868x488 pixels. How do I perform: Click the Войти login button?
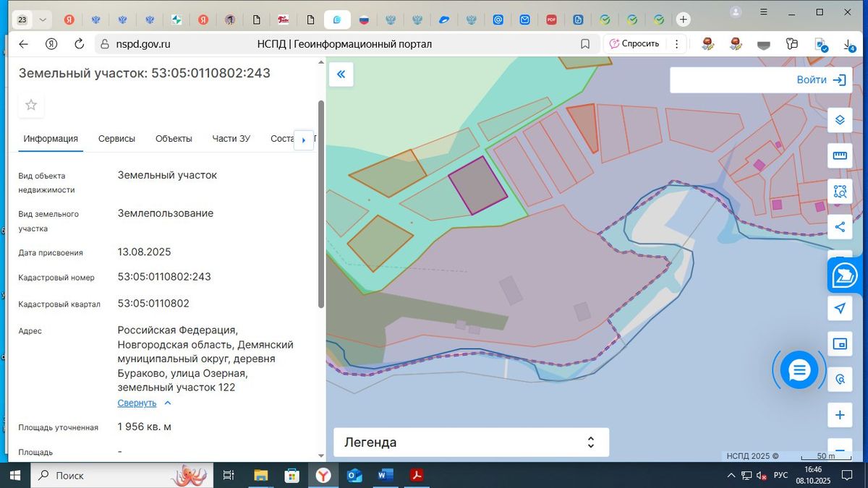[765, 80]
